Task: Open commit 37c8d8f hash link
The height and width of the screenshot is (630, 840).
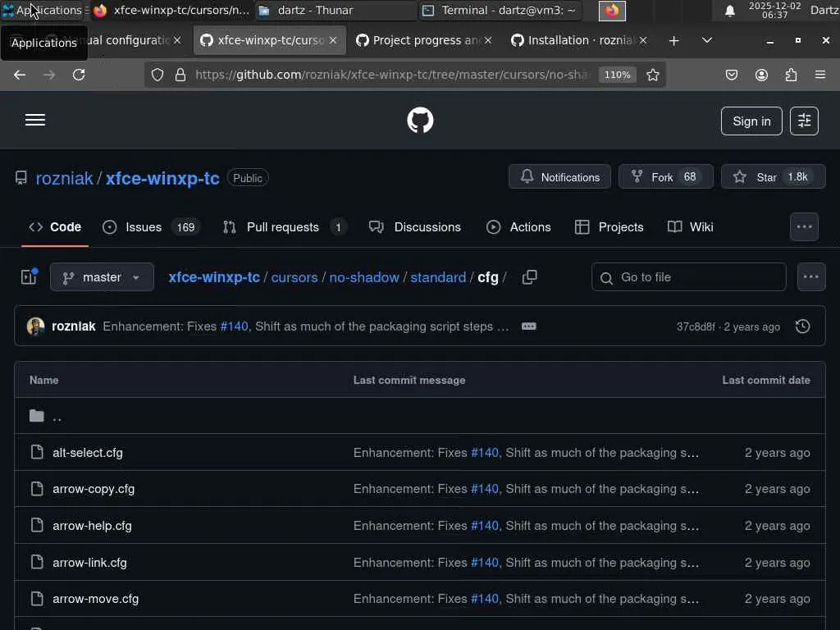Action: 696,326
